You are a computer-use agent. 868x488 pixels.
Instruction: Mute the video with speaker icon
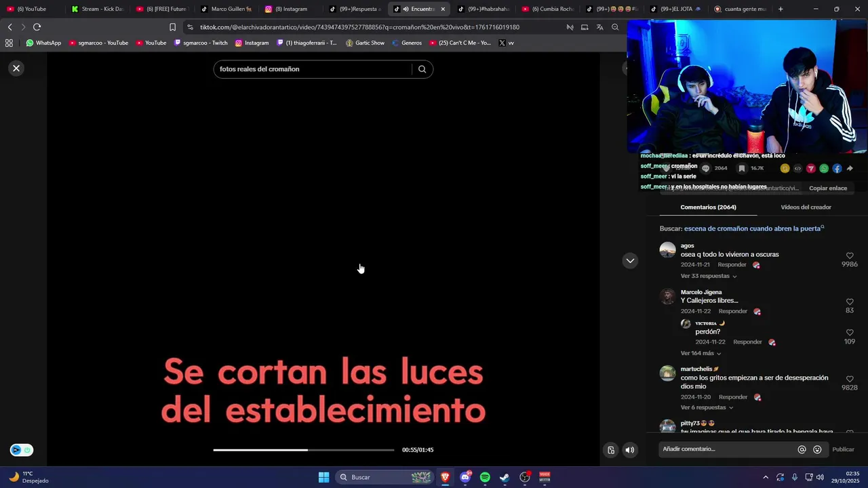[x=630, y=450]
